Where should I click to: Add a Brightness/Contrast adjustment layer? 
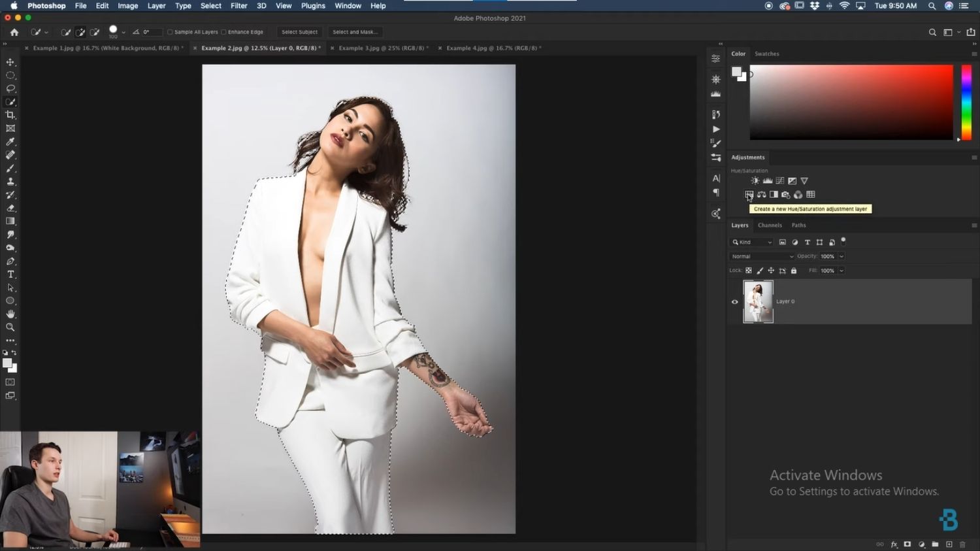[755, 180]
